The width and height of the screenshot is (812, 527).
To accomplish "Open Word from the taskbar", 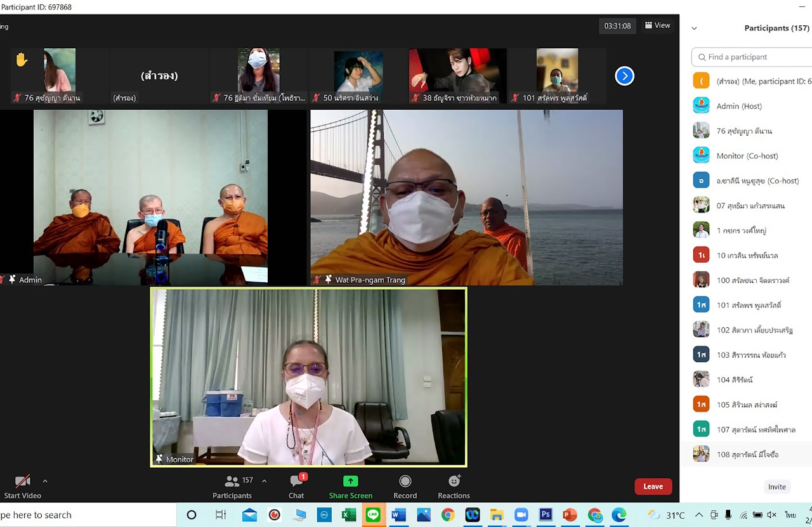I will [x=398, y=515].
